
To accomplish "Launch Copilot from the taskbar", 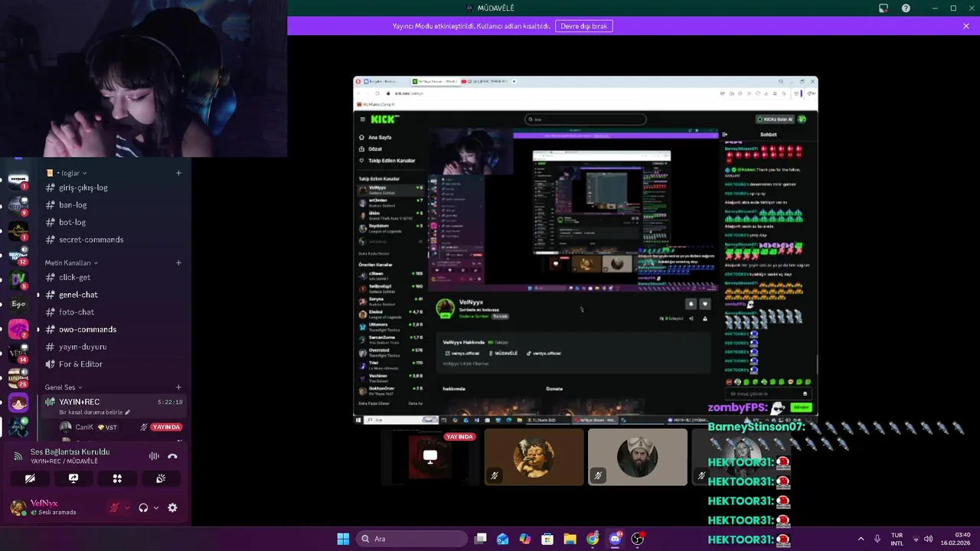I will click(525, 539).
